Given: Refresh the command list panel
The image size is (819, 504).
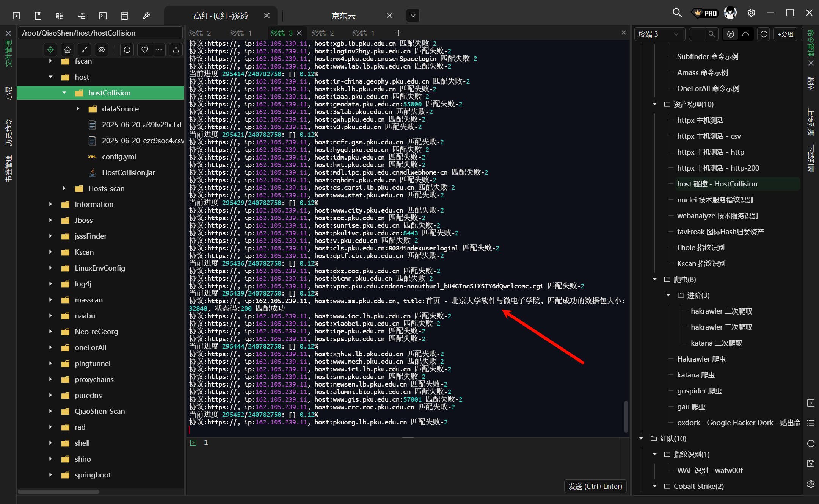Looking at the screenshot, I should click(764, 34).
